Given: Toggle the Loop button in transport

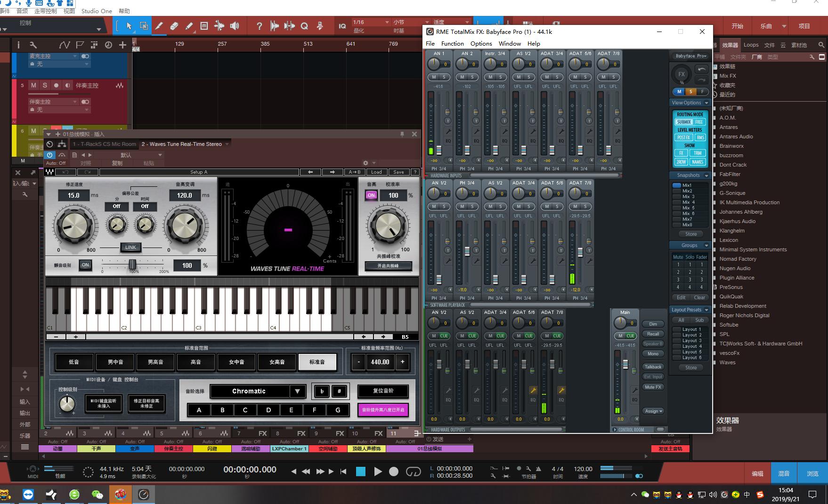Looking at the screenshot, I should pos(413,472).
